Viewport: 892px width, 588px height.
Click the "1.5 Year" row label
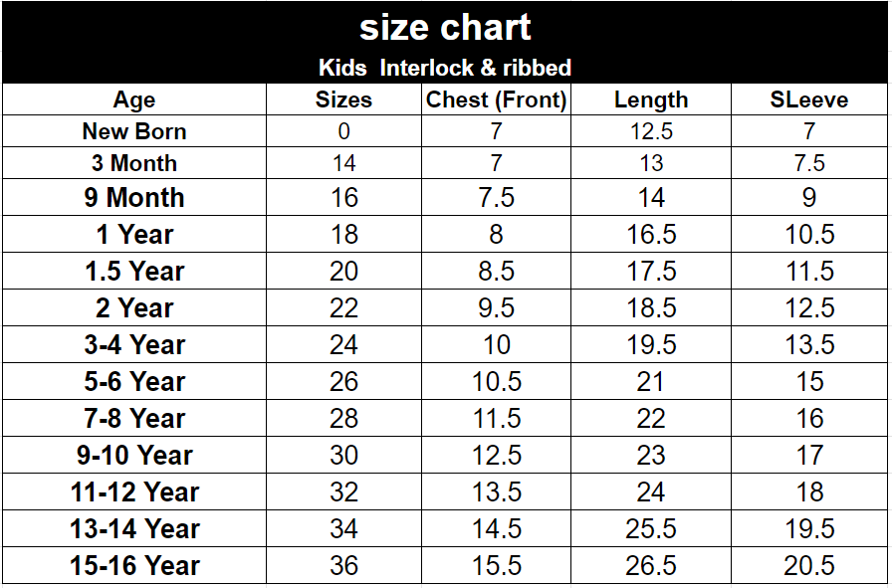134,272
